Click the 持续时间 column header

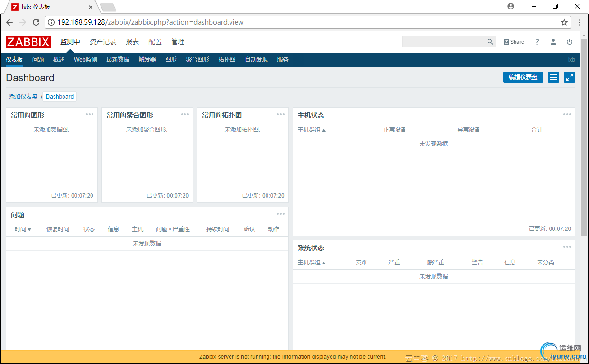tap(218, 229)
